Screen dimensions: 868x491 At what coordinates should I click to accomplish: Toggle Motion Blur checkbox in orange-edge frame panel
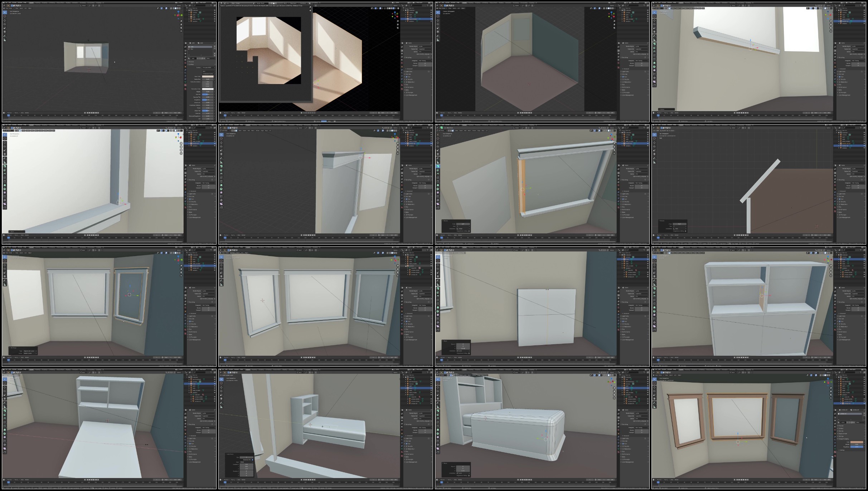pyautogui.click(x=623, y=204)
